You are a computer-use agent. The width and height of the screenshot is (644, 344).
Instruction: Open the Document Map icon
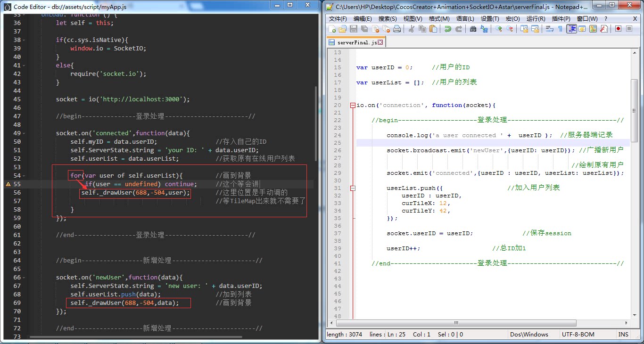[x=593, y=29]
